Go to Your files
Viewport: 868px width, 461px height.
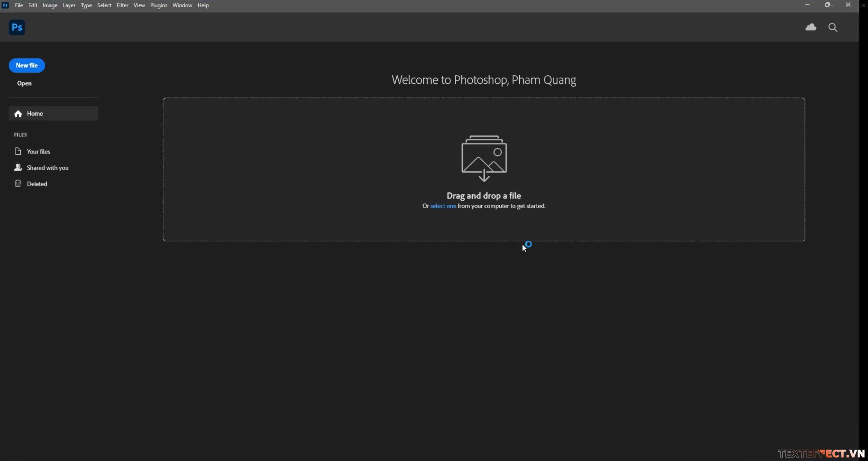[38, 151]
